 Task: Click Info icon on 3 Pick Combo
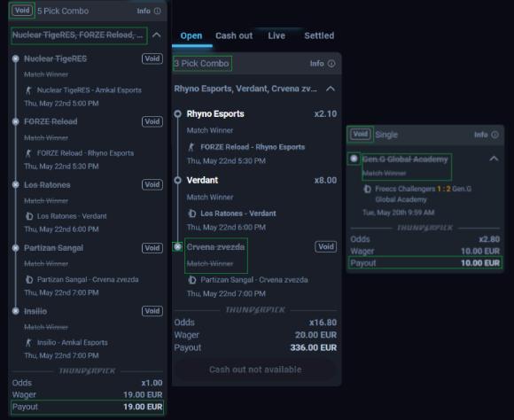pos(331,64)
